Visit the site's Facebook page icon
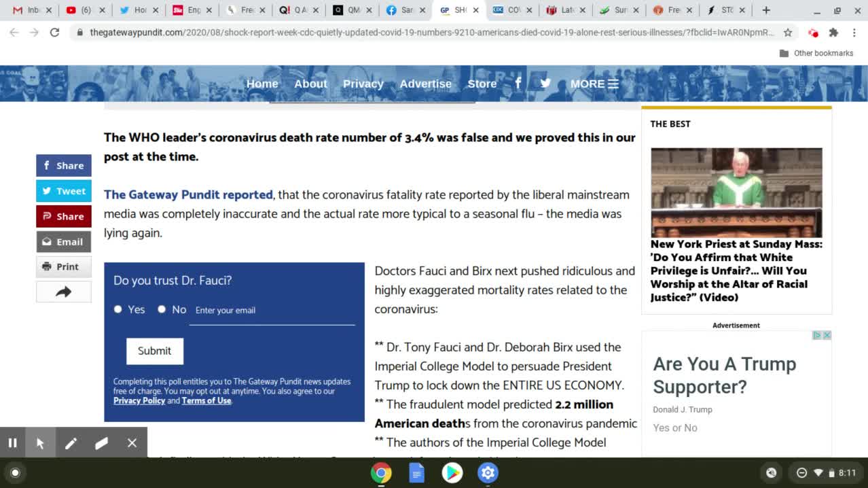Screen dimensions: 868x488 [x=518, y=83]
